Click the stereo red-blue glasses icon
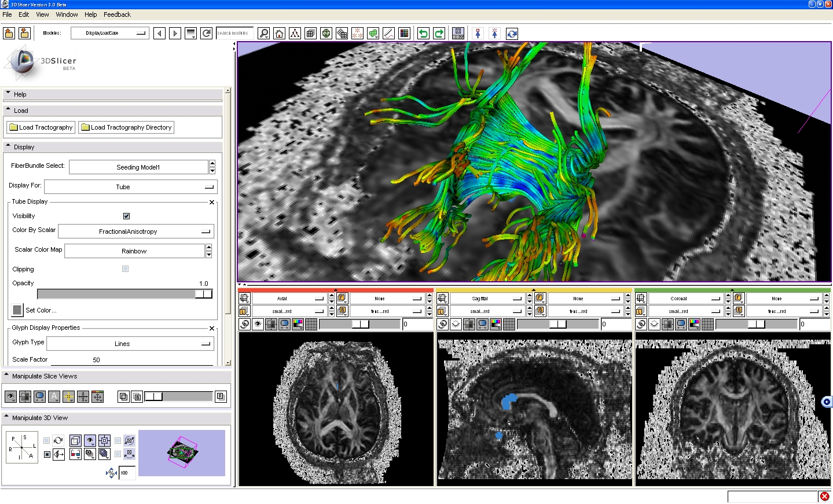The width and height of the screenshot is (833, 504). click(75, 454)
